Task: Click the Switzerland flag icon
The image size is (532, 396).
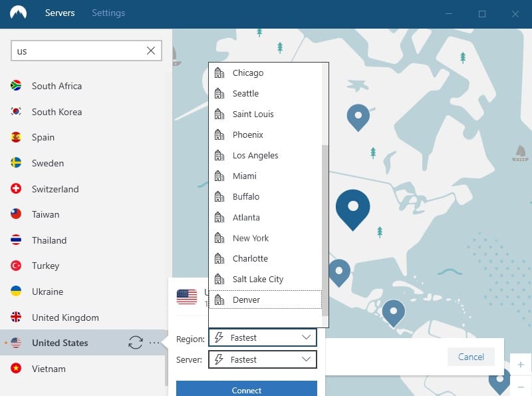Action: (x=16, y=188)
